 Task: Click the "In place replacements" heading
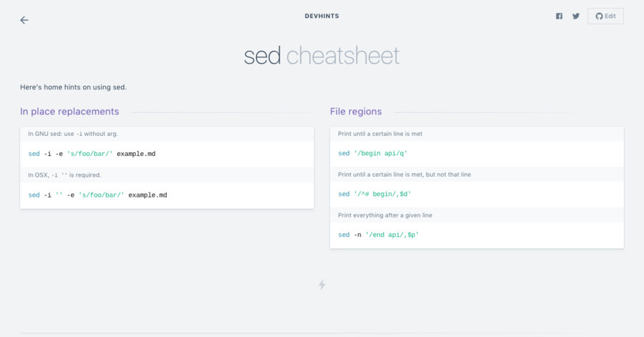pos(69,112)
